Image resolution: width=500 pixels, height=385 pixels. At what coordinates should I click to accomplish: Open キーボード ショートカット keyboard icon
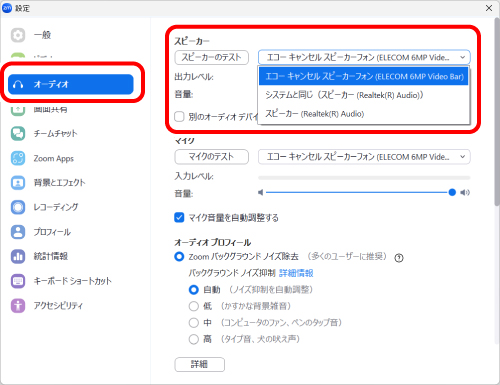[x=18, y=281]
